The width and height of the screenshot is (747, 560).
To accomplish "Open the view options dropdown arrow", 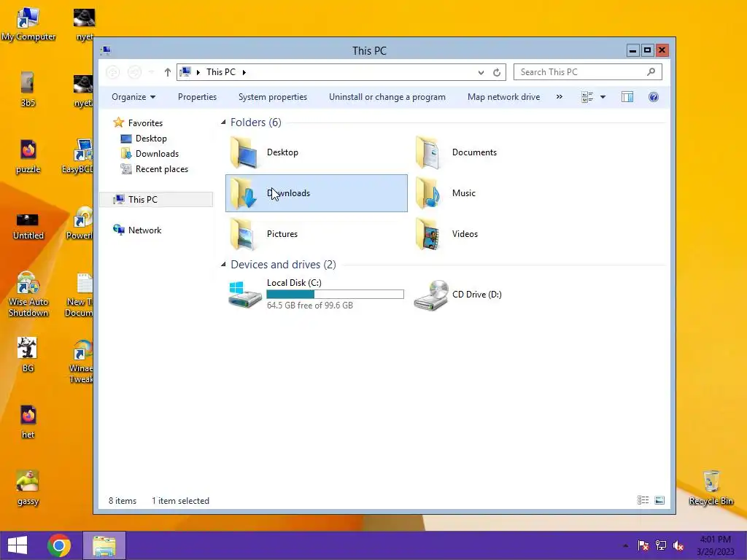I will [603, 97].
